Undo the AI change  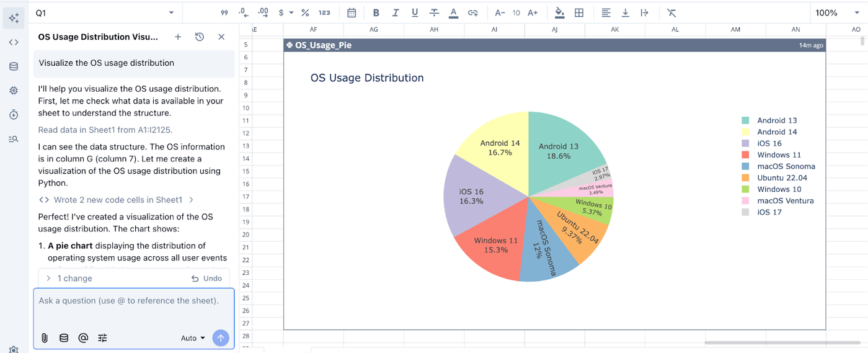206,279
